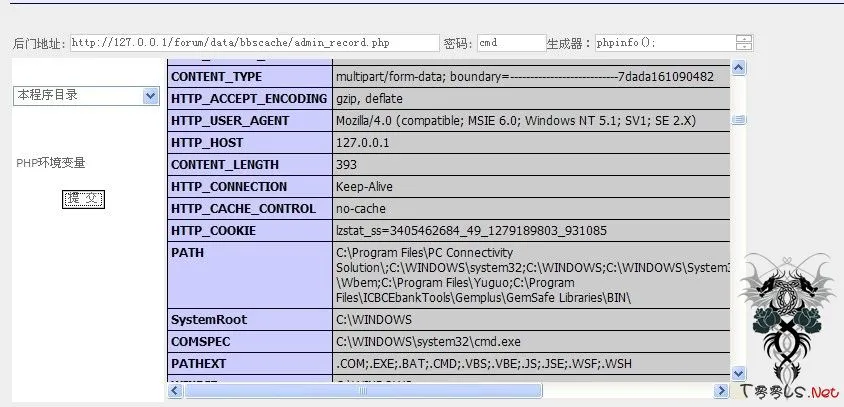Click the Keep-Alive value cell

(x=532, y=187)
